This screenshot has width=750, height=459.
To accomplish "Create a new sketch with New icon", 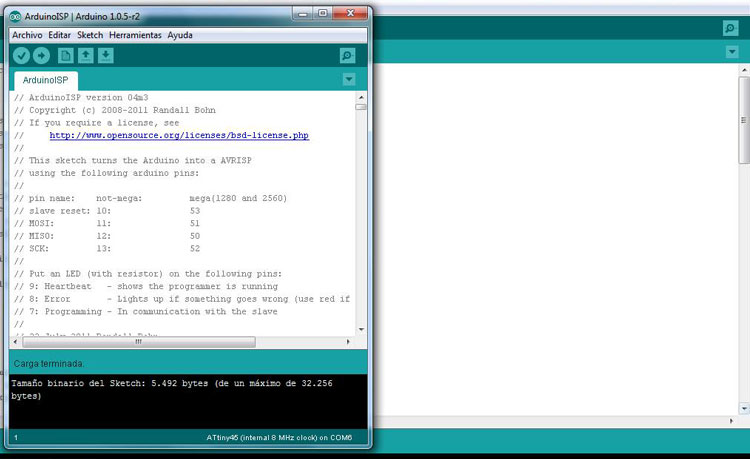I will [x=66, y=56].
